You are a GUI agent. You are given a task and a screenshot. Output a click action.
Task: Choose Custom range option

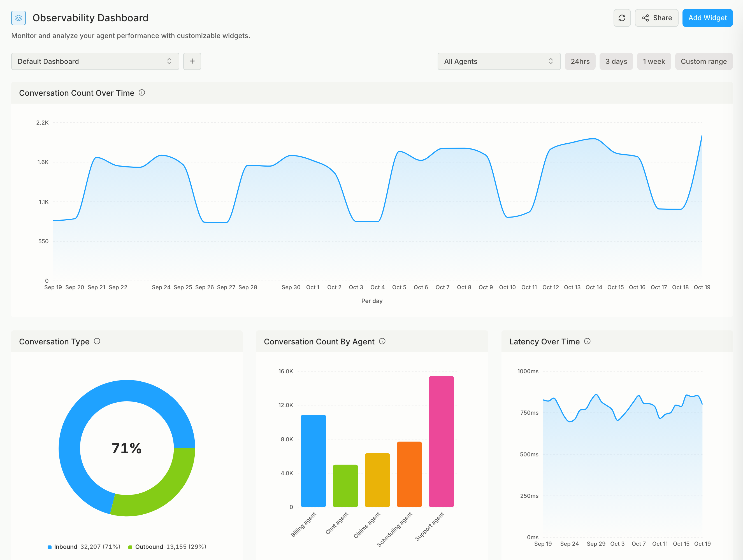tap(703, 61)
